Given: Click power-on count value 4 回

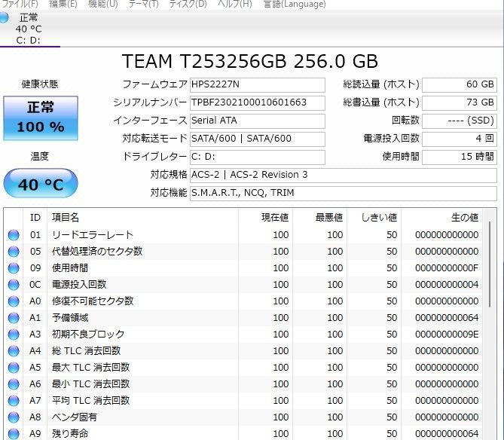Looking at the screenshot, I should [x=460, y=139].
